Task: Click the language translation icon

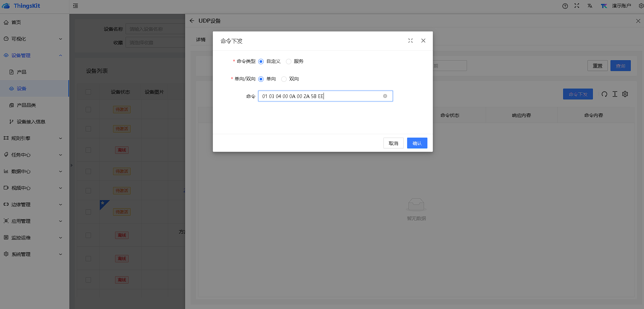Action: click(590, 6)
